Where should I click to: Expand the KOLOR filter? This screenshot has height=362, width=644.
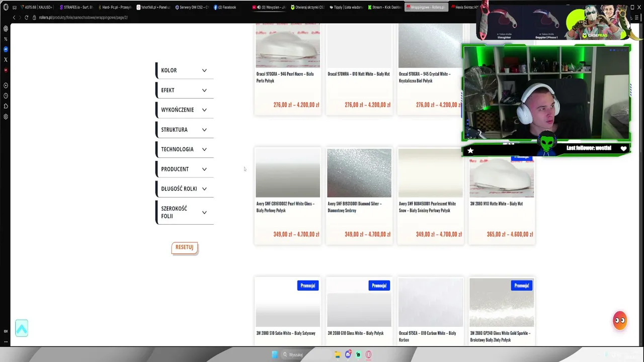(x=185, y=70)
